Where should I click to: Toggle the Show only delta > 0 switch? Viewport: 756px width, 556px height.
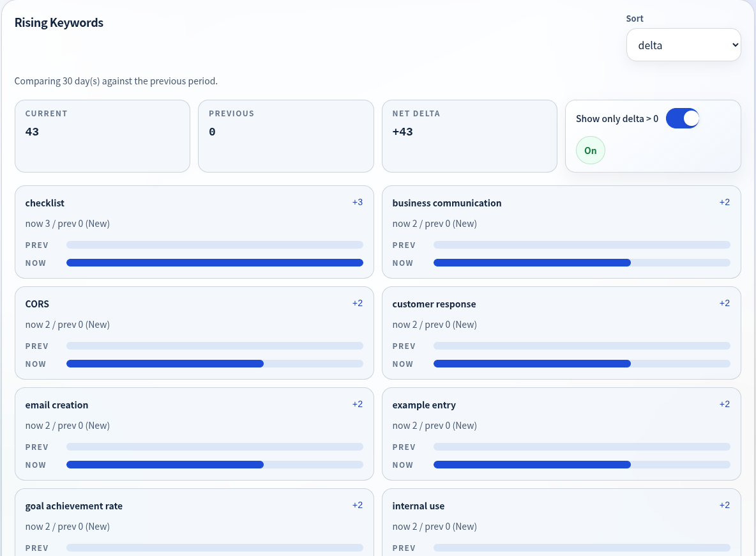682,118
